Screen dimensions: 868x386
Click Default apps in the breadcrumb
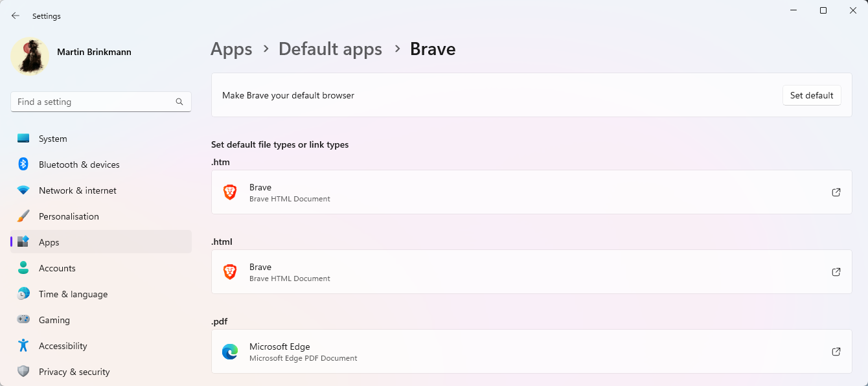[330, 49]
